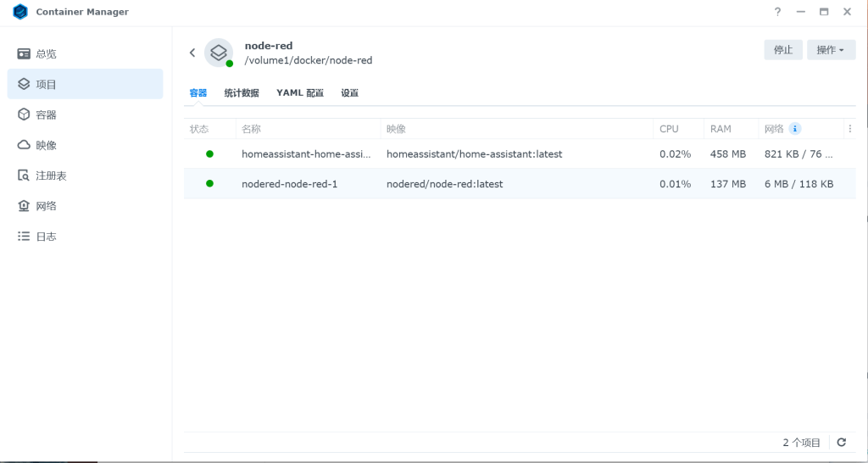Click homeassistant/home-assistant:latest image cell
The height and width of the screenshot is (463, 868).
tap(475, 154)
